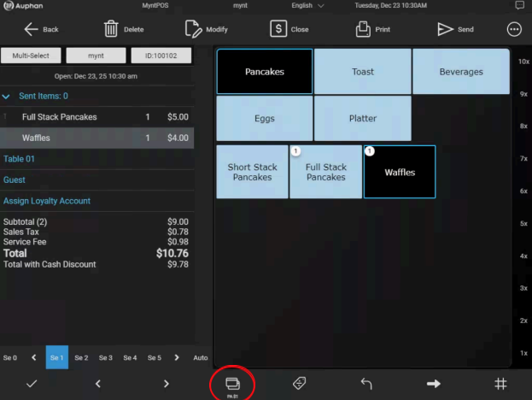Select seat Se 5
The height and width of the screenshot is (400, 532).
155,357
